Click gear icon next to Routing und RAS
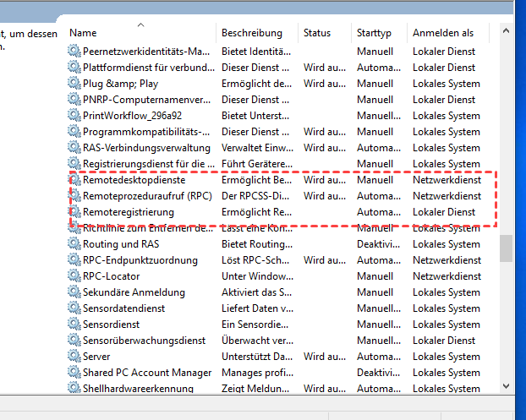The height and width of the screenshot is (420, 526). click(x=74, y=244)
